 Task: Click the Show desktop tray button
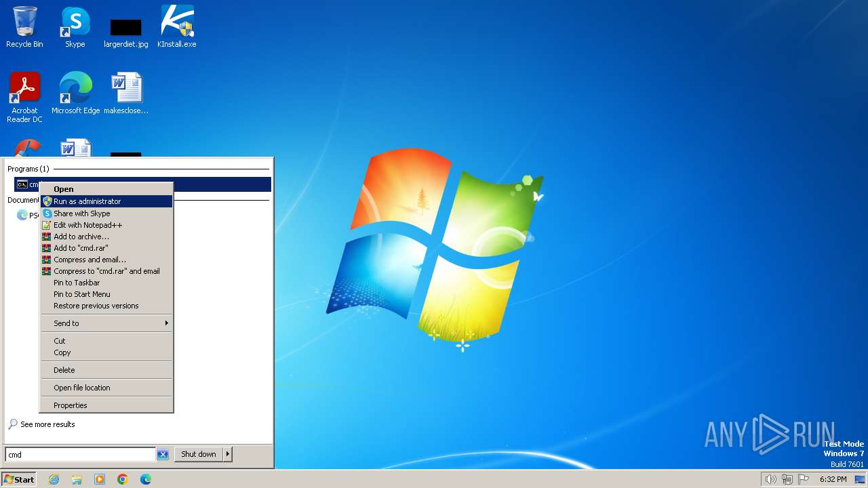[x=860, y=479]
